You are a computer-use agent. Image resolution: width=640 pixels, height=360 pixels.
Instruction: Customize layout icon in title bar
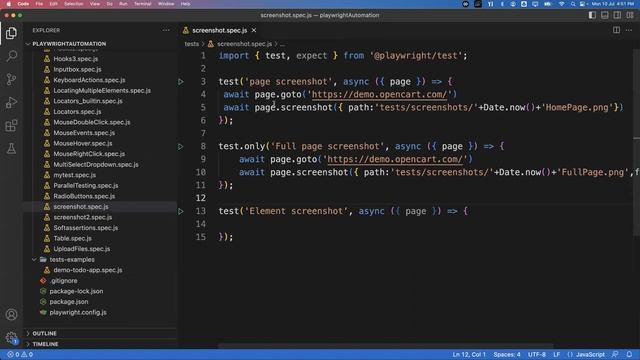click(x=630, y=15)
